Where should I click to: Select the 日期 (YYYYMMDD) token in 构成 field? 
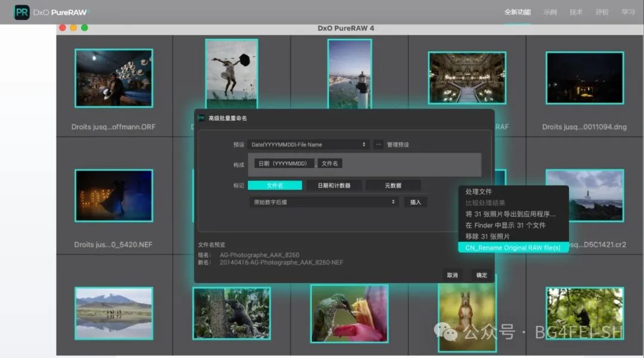click(x=284, y=163)
